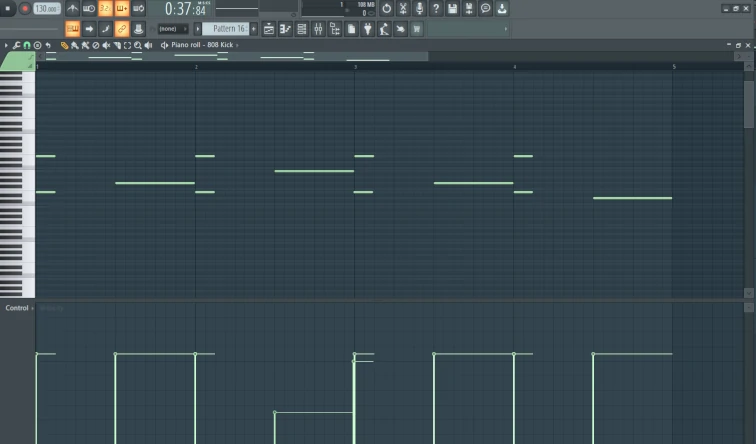Toggle wait for input to start playing
The width and height of the screenshot is (756, 444).
tap(89, 8)
